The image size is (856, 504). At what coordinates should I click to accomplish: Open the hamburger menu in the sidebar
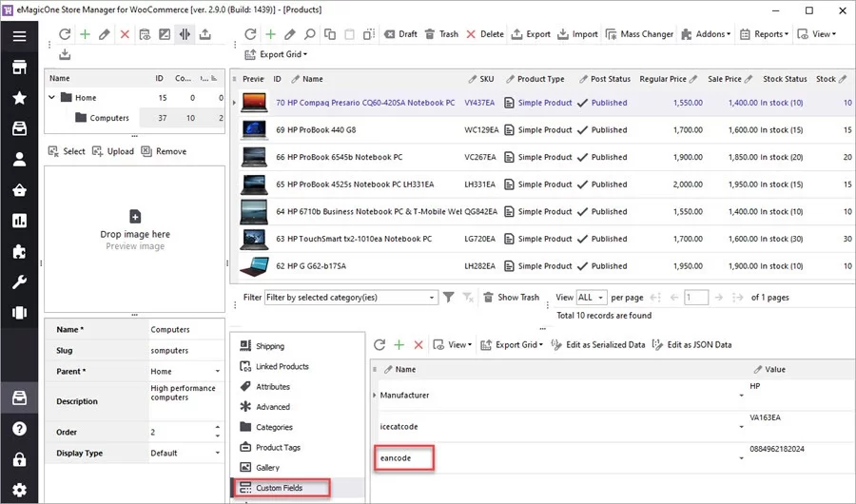pyautogui.click(x=19, y=36)
